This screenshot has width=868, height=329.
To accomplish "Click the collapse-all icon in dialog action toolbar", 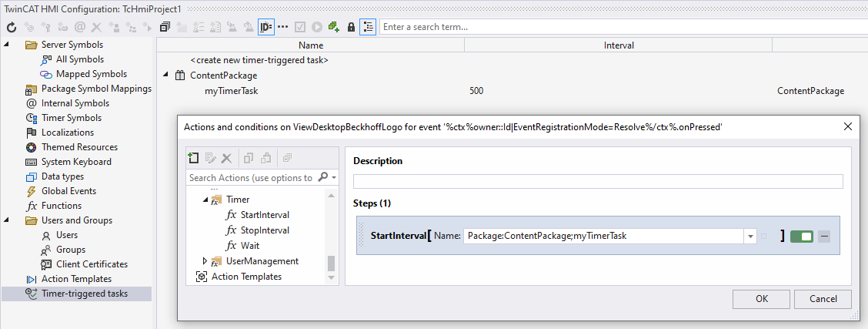I will click(287, 159).
